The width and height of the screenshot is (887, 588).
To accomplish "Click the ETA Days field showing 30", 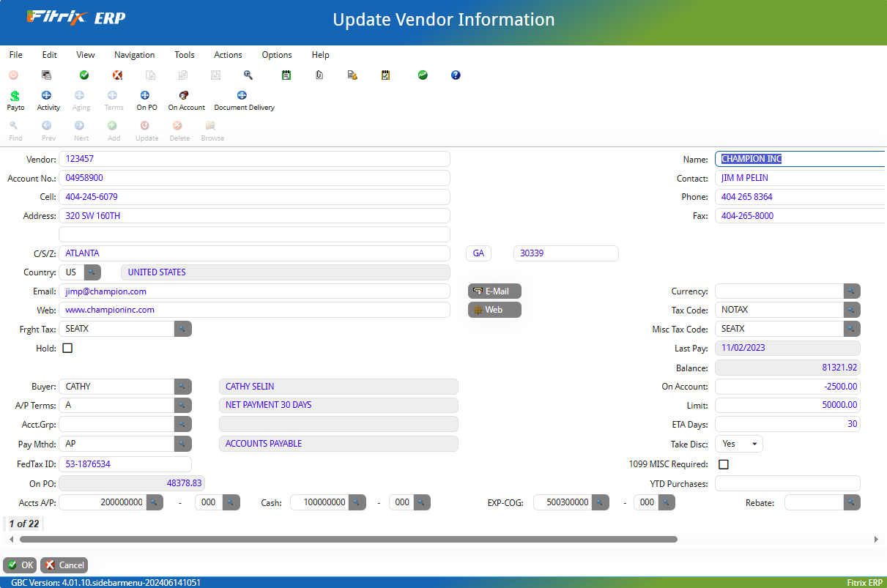I will click(x=787, y=425).
